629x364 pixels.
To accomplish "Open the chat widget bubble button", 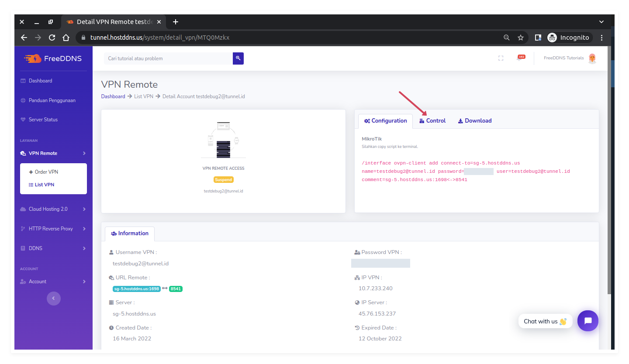I will [588, 321].
